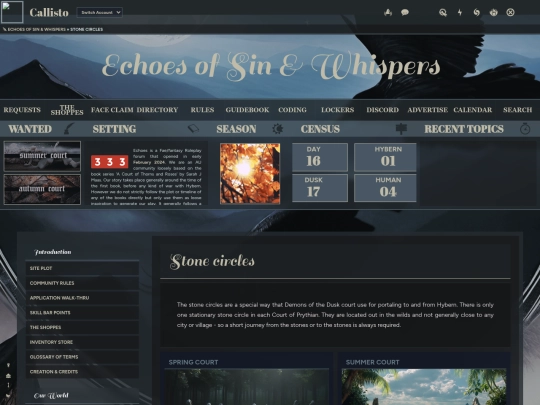Screen dimensions: 540x405
Task: Open Face Claim Directory nav item
Action: click(x=134, y=110)
